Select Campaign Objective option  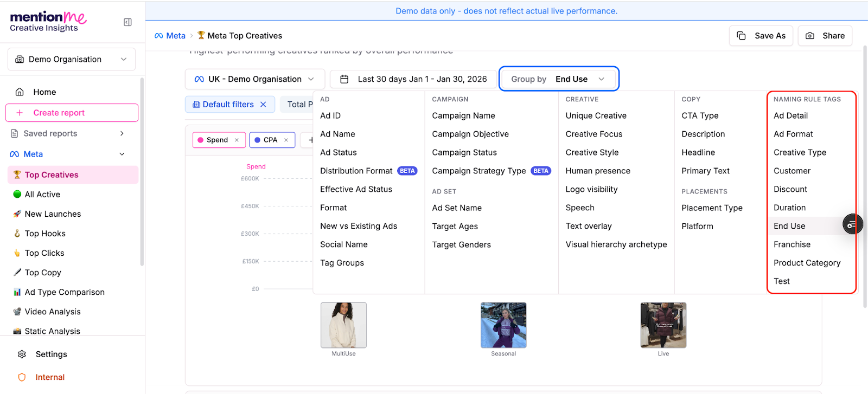(470, 134)
